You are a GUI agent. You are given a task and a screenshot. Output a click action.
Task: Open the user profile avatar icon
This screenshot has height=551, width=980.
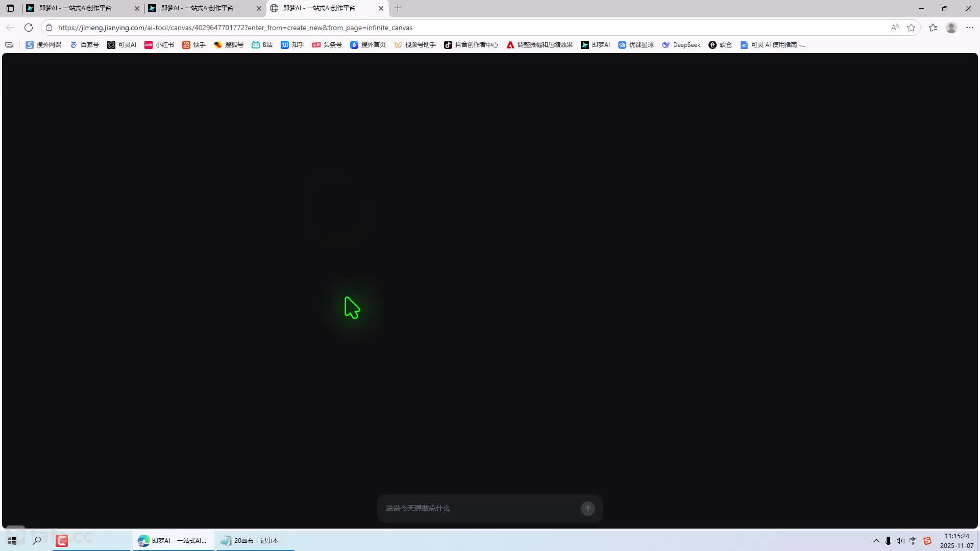[x=951, y=28]
